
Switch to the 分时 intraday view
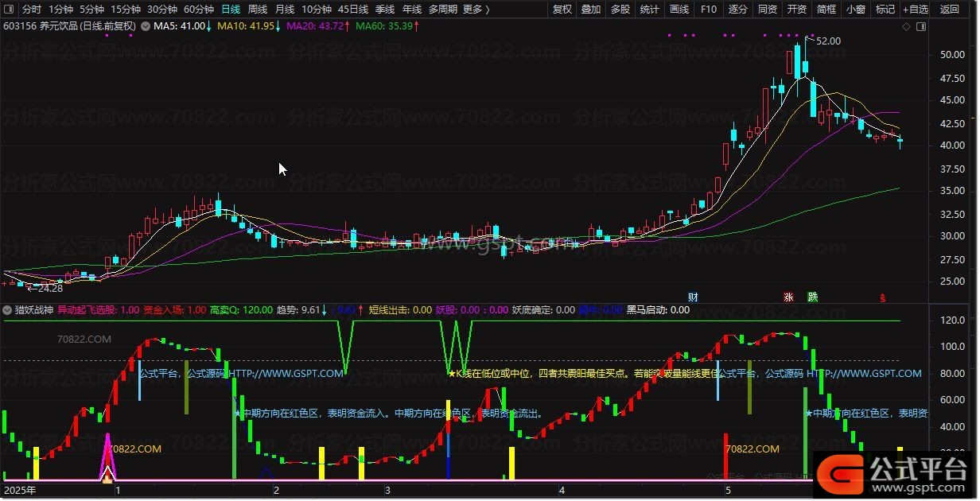[31, 10]
